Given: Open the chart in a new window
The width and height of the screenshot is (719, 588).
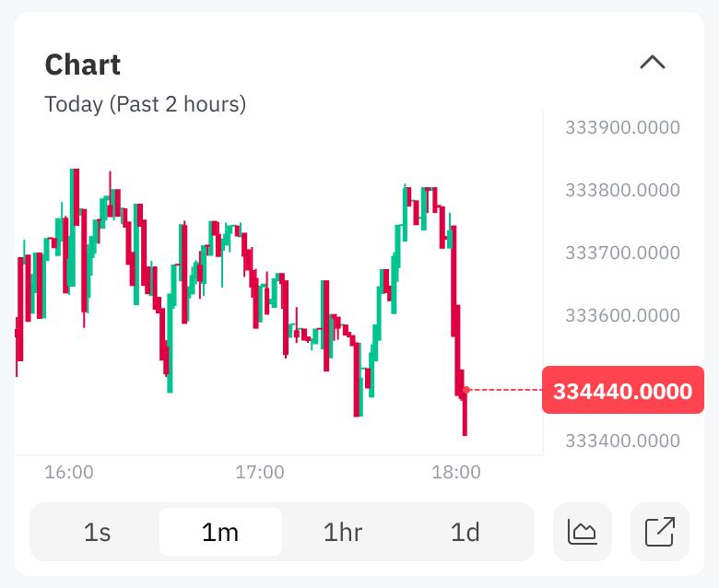Looking at the screenshot, I should pyautogui.click(x=660, y=532).
